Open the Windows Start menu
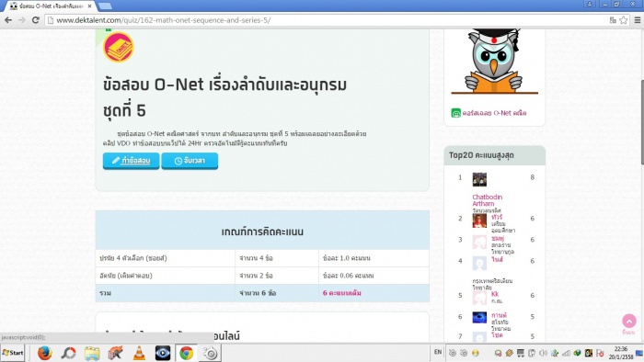The image size is (644, 362). tap(13, 353)
